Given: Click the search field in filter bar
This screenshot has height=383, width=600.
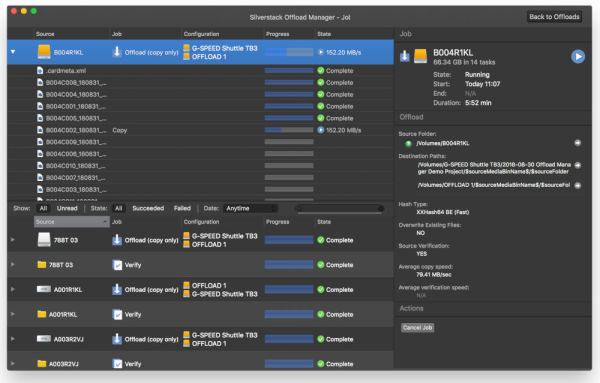Looking at the screenshot, I should [x=340, y=209].
